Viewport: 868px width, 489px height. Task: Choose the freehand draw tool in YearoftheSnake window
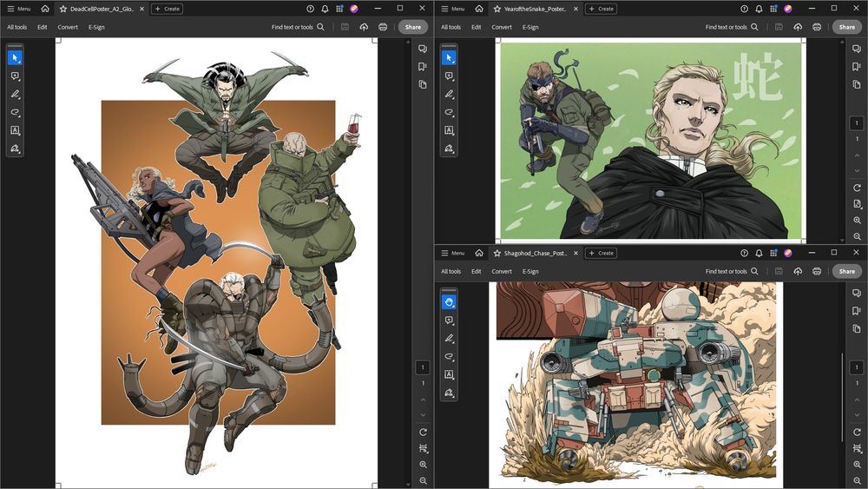(x=449, y=112)
